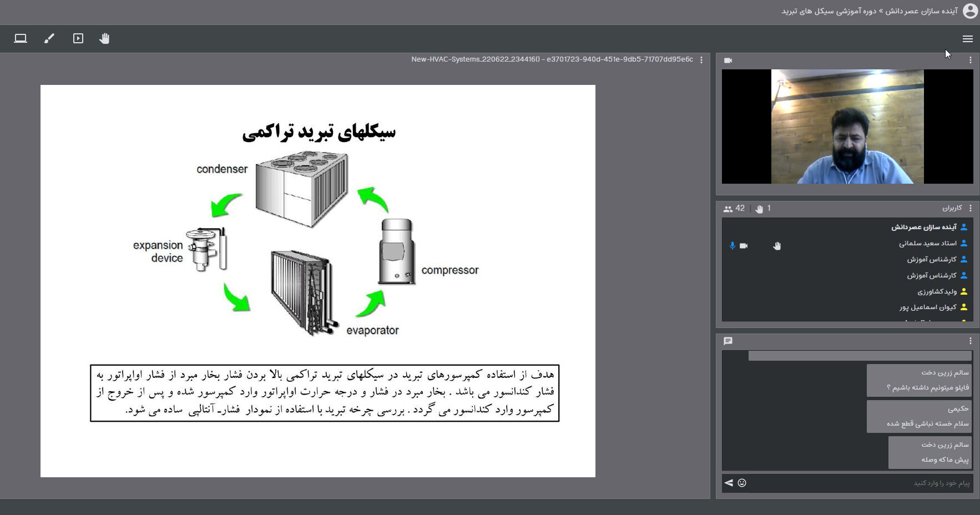The width and height of the screenshot is (980, 515).
Task: Open the presentation file's three-dot options menu
Action: pyautogui.click(x=701, y=60)
